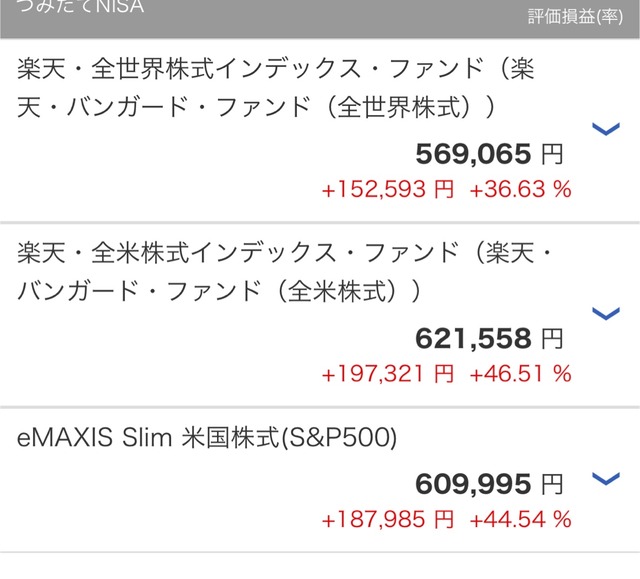Select the +36.63 % return rate

click(521, 189)
